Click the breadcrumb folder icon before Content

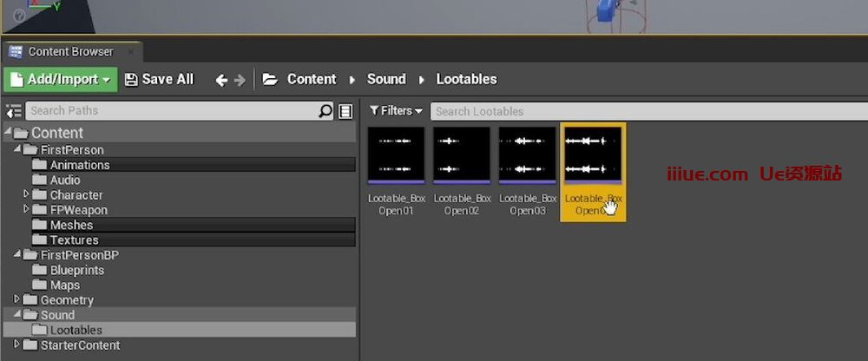pyautogui.click(x=270, y=79)
